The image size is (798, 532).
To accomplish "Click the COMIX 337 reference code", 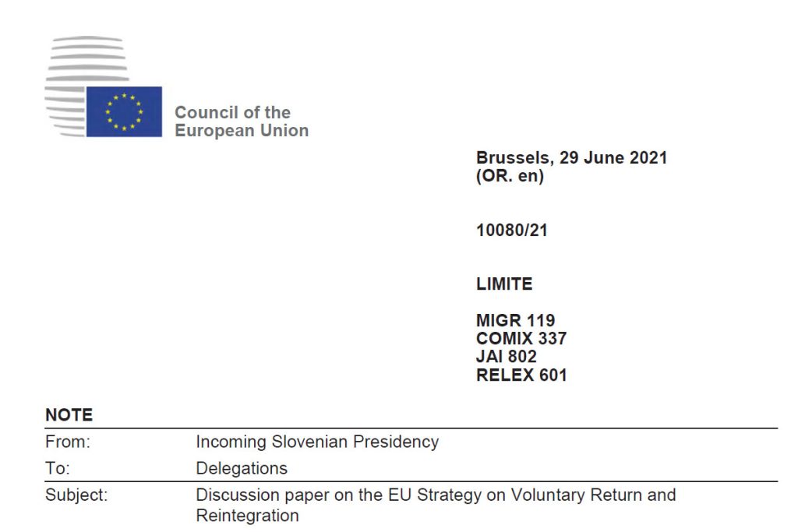I will [521, 339].
